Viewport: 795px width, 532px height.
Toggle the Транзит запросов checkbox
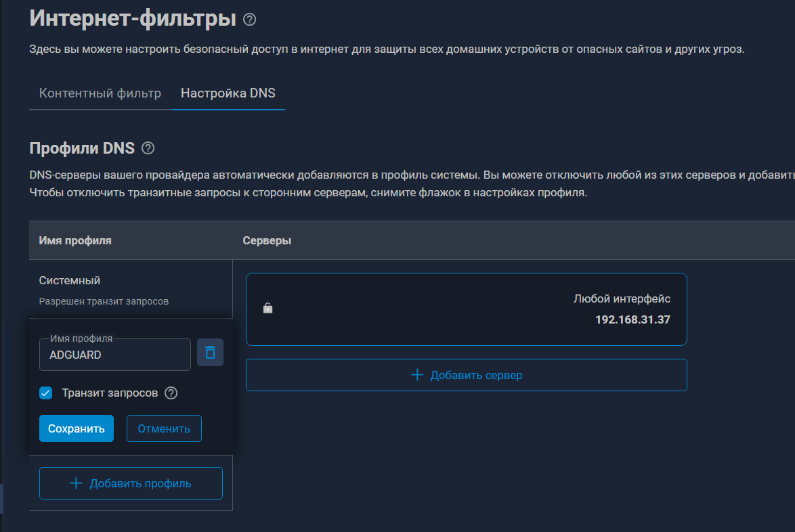[x=46, y=393]
